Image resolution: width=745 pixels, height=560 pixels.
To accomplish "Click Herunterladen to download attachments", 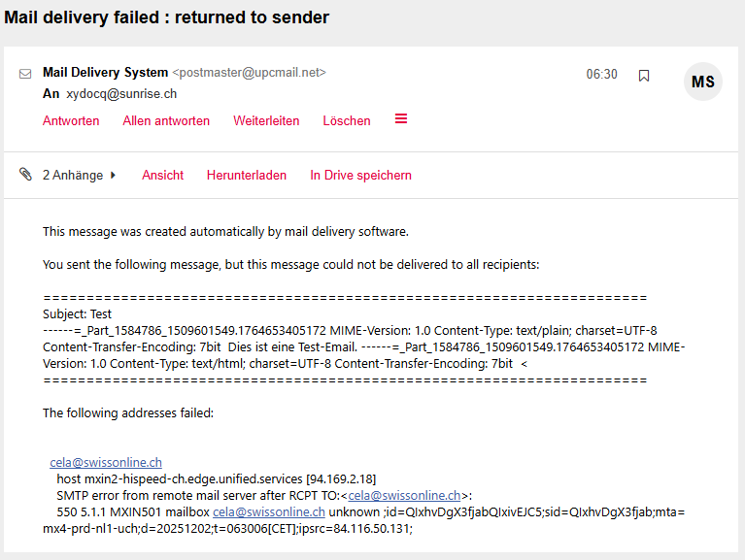I will coord(247,176).
